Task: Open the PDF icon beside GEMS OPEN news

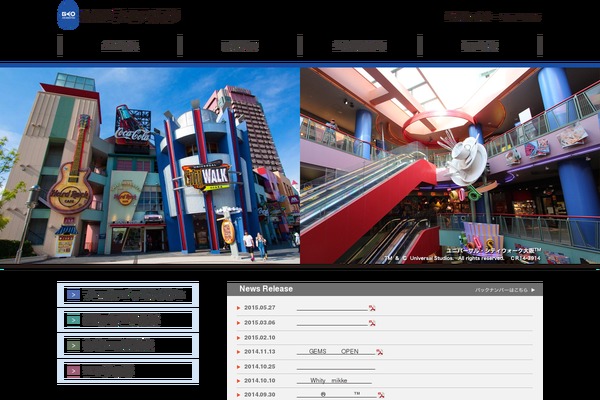Action: click(379, 352)
